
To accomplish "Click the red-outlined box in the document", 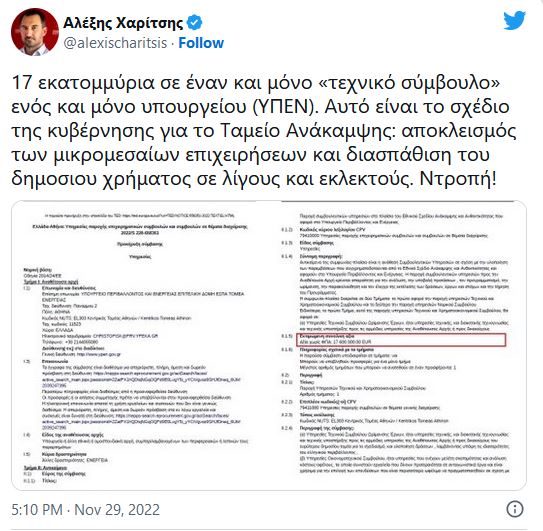I will coord(401,339).
